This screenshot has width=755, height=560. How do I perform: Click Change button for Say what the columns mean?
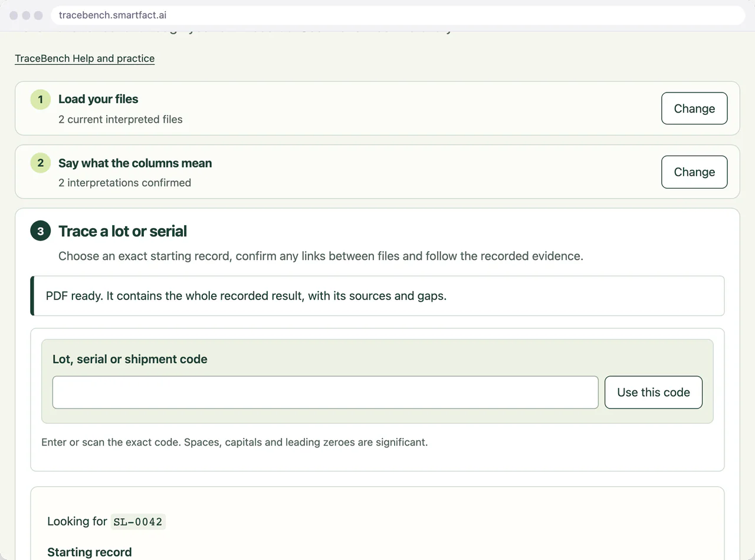tap(694, 172)
